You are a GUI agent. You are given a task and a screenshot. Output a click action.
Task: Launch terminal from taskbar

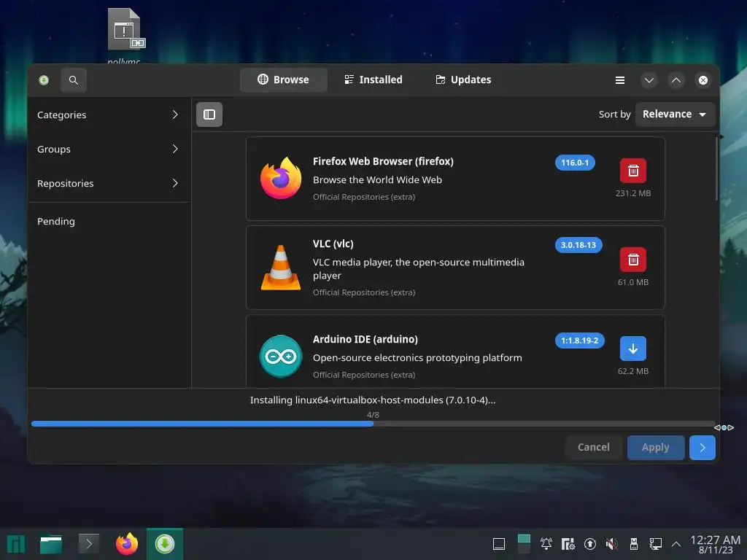88,544
